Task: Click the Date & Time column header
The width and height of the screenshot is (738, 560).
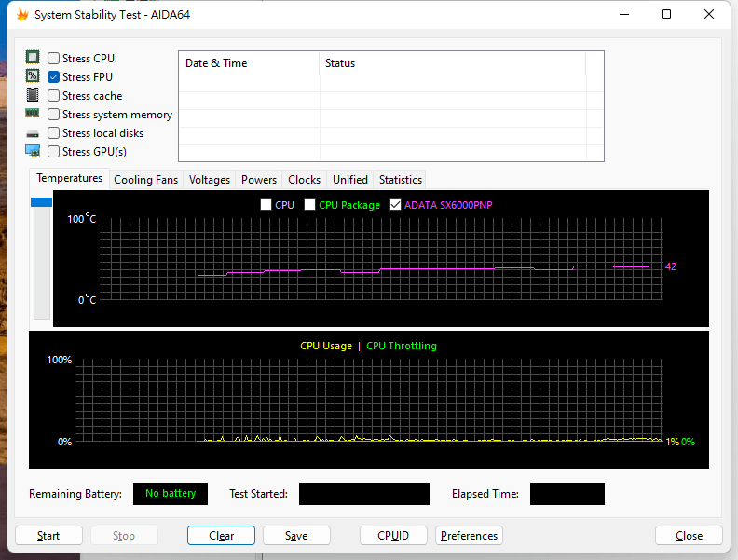Action: coord(249,63)
